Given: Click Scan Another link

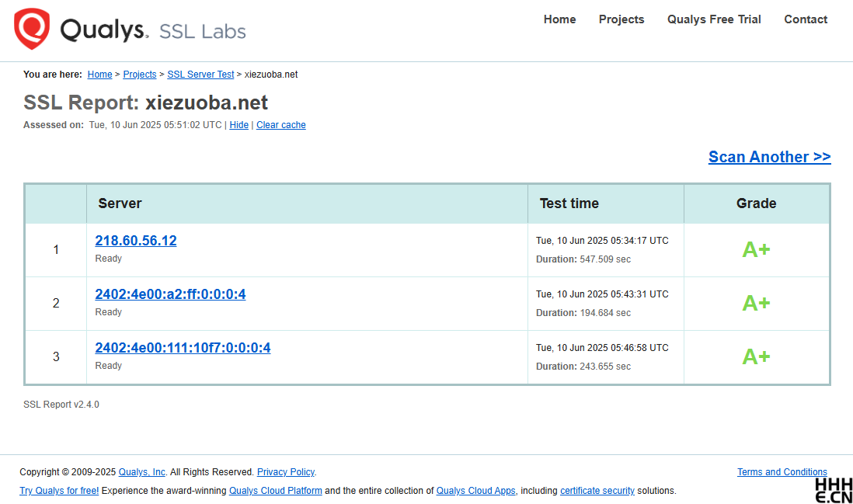Looking at the screenshot, I should click(x=769, y=157).
